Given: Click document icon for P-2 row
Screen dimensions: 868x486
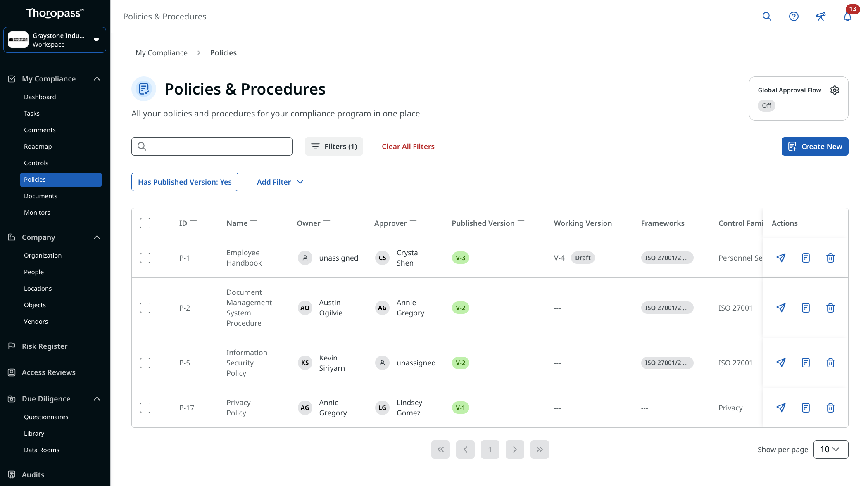Looking at the screenshot, I should (806, 308).
